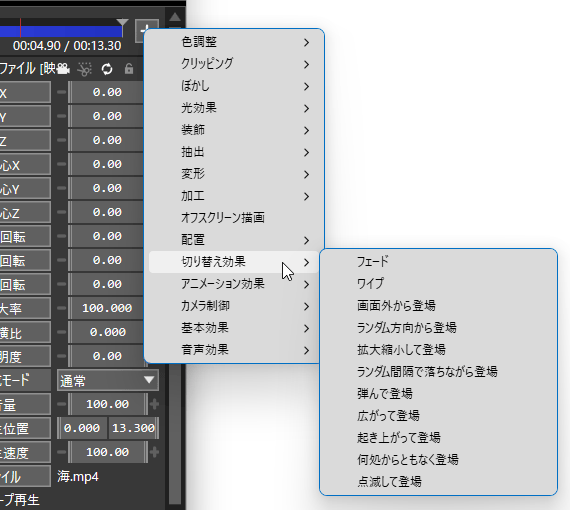Choose フェード in the submenu

438,262
